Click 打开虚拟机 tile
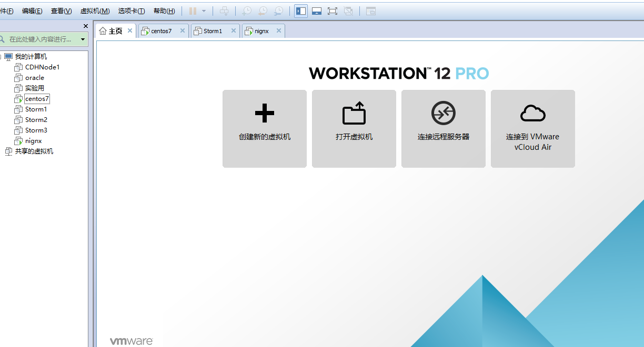 (x=354, y=129)
